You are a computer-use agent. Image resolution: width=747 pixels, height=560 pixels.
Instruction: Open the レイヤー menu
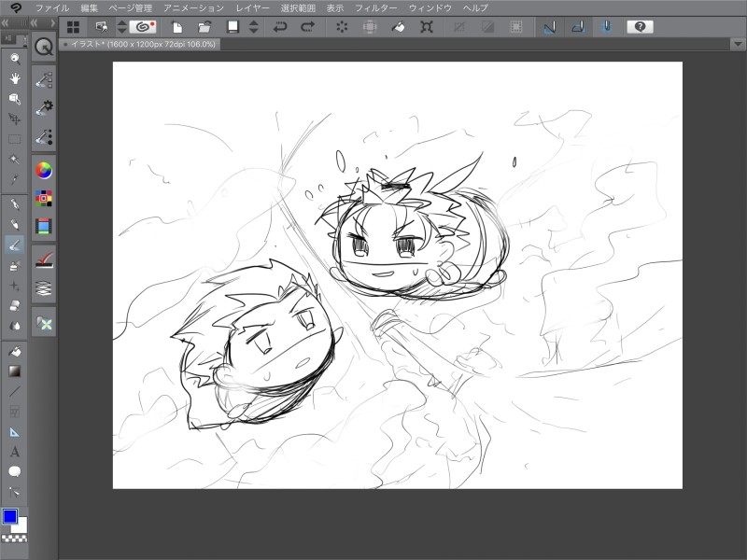tap(252, 8)
